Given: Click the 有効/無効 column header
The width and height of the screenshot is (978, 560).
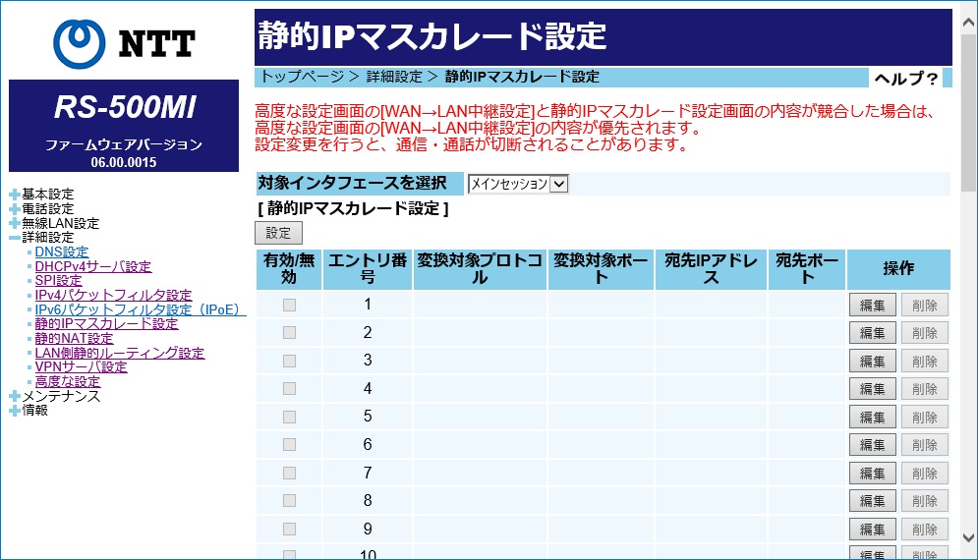Looking at the screenshot, I should pyautogui.click(x=289, y=269).
